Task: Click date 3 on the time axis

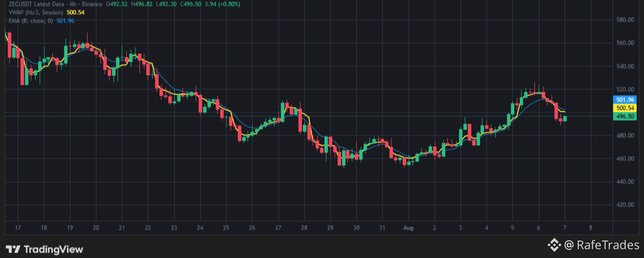Action: click(460, 227)
